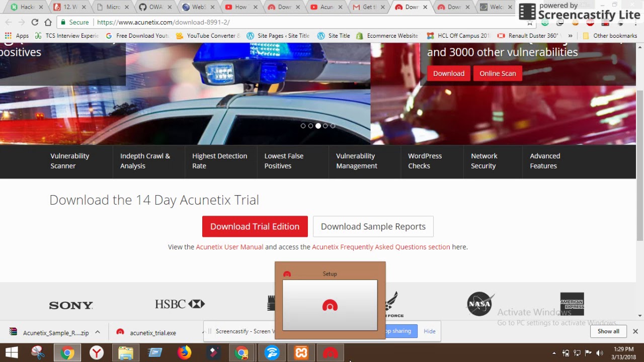Click the browser back arrow
Screen dimensions: 644x362
pyautogui.click(x=8, y=22)
